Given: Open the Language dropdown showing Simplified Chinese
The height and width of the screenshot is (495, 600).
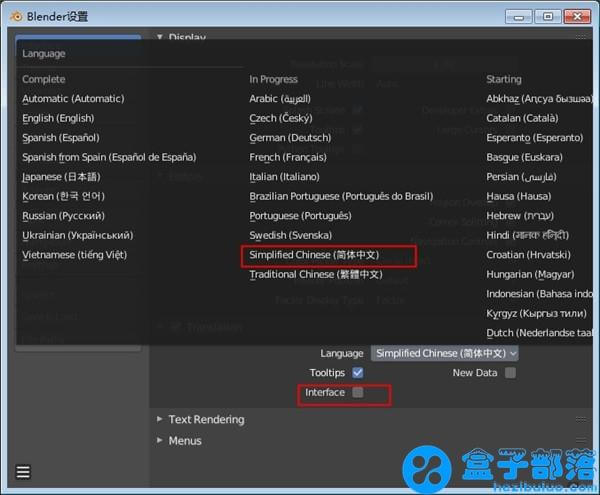Looking at the screenshot, I should tap(445, 353).
